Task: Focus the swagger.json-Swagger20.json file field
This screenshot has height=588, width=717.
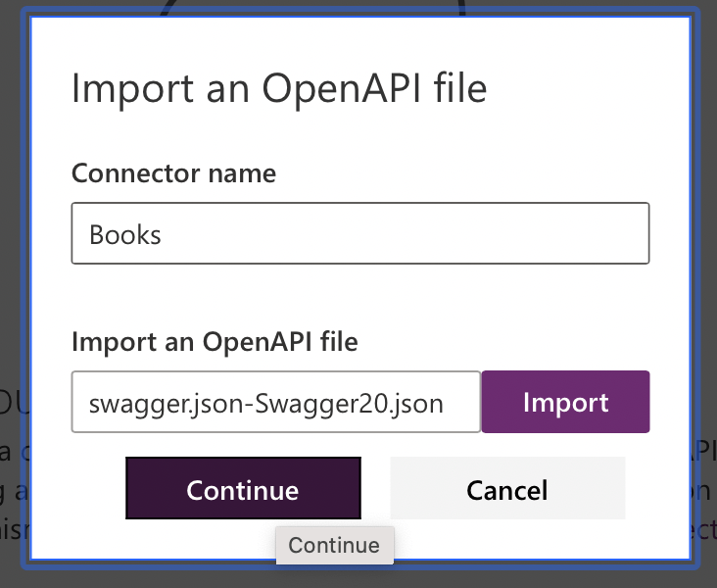Action: click(275, 402)
